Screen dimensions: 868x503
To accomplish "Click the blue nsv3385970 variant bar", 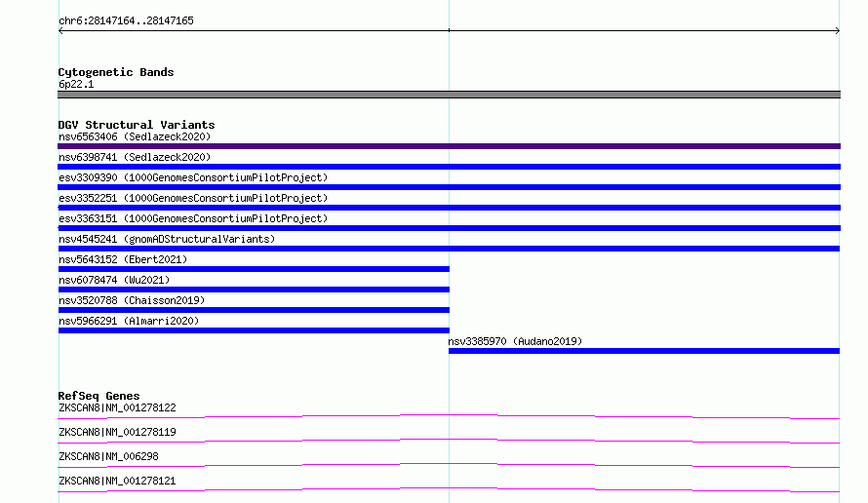I will click(x=644, y=351).
